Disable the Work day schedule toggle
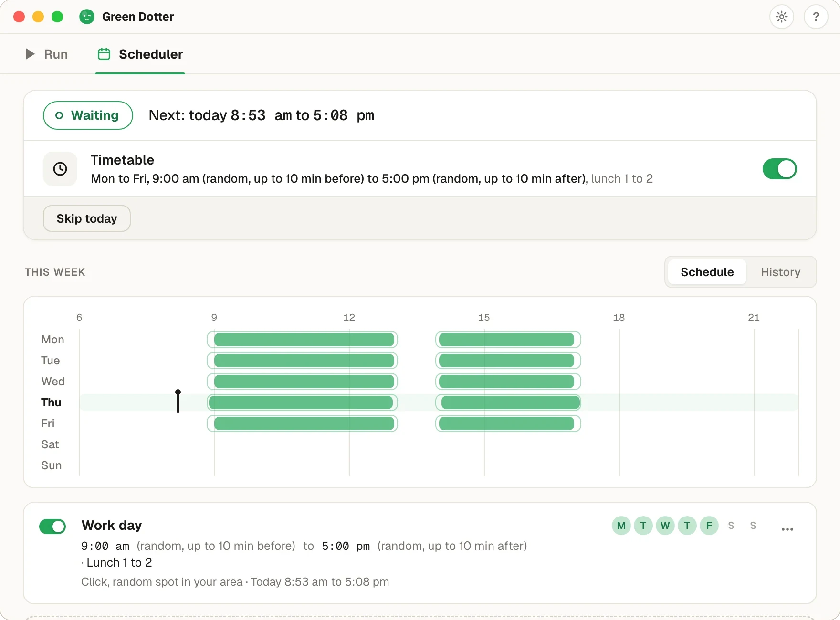 pos(52,527)
